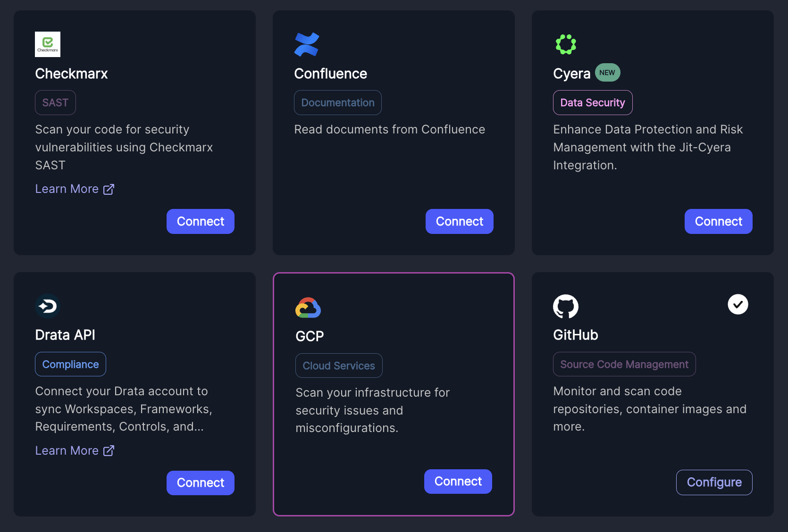
Task: Click the Confluence logo icon
Action: click(307, 44)
